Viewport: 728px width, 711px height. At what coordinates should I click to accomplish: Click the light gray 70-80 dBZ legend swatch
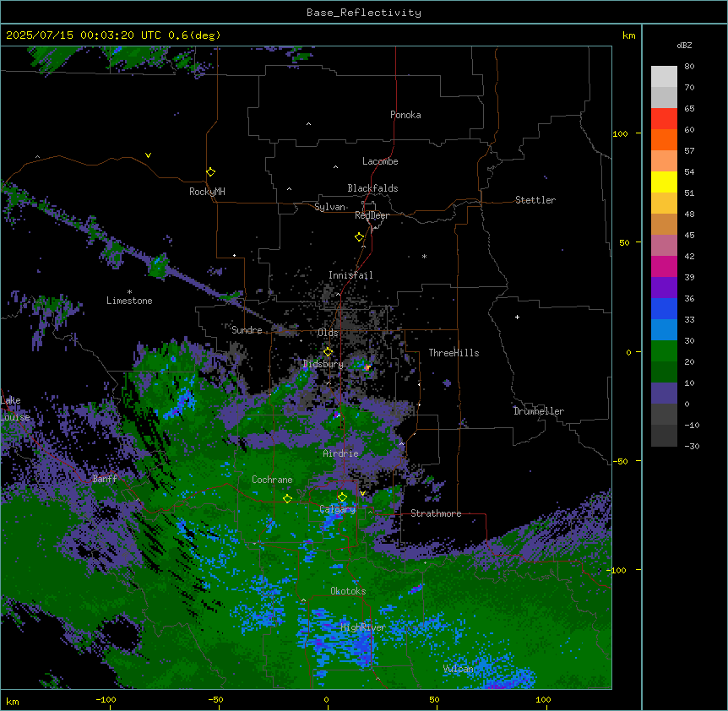coord(664,76)
